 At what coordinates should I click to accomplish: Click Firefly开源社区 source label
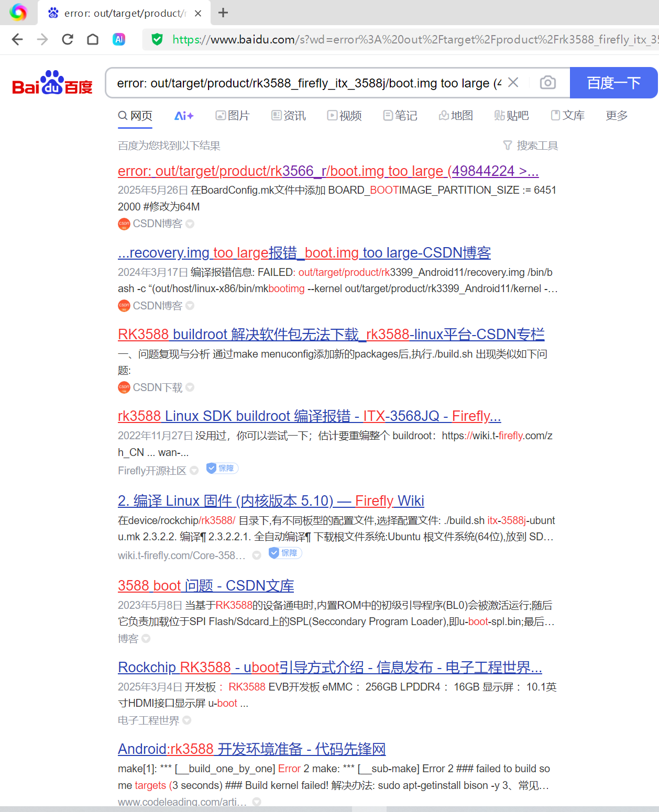pos(152,470)
